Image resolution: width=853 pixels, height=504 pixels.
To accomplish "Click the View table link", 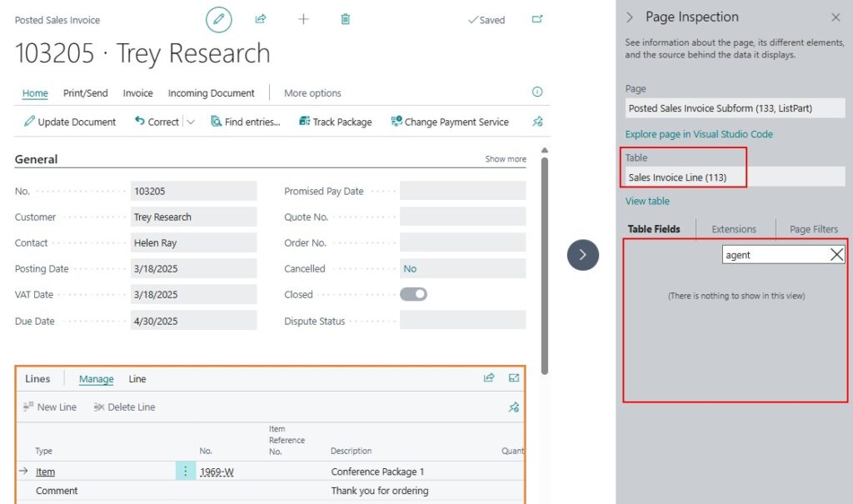I will pyautogui.click(x=647, y=201).
